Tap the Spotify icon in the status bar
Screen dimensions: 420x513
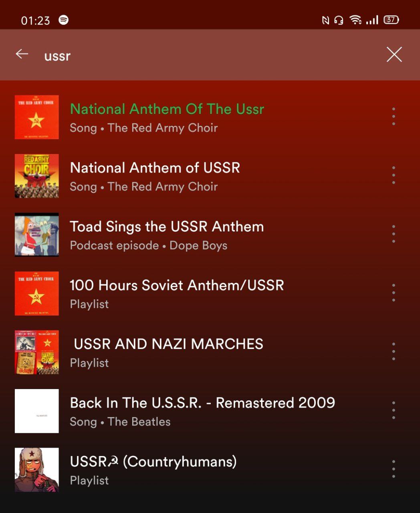point(64,20)
